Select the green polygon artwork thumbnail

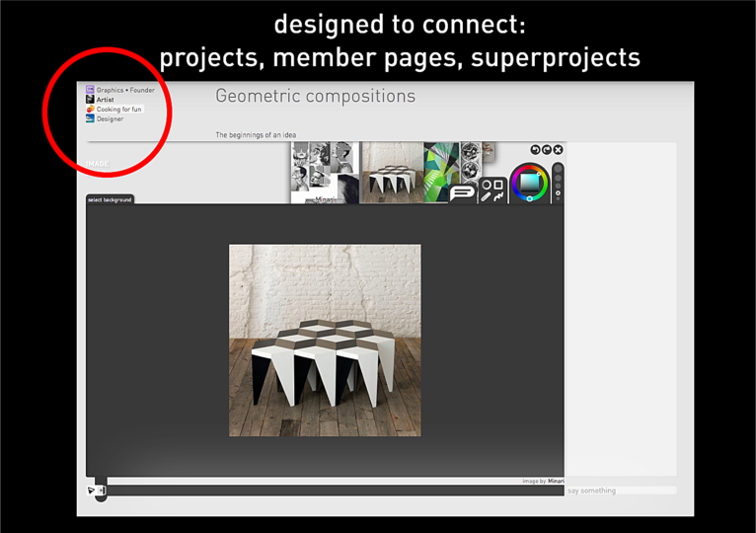point(441,172)
